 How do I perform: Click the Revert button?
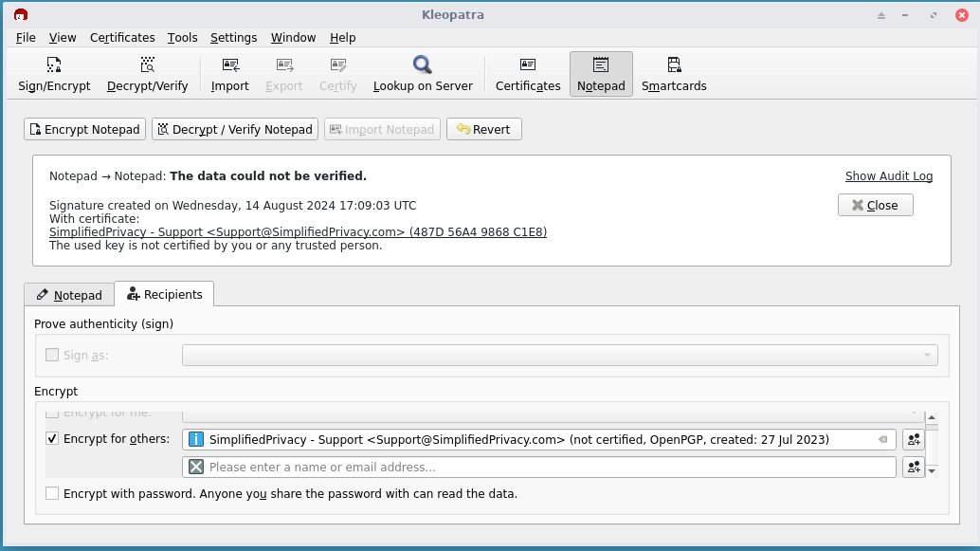484,130
